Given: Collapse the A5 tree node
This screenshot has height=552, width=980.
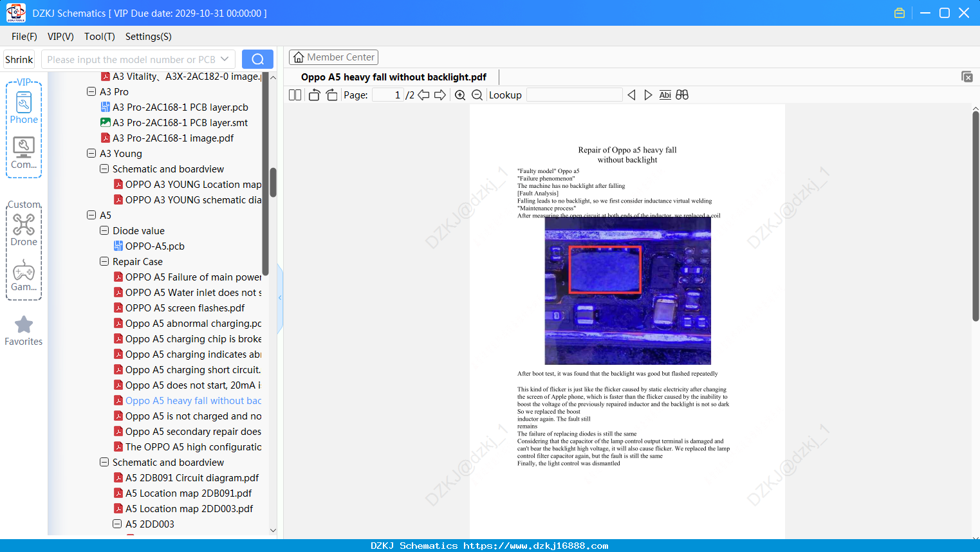Looking at the screenshot, I should (x=91, y=215).
